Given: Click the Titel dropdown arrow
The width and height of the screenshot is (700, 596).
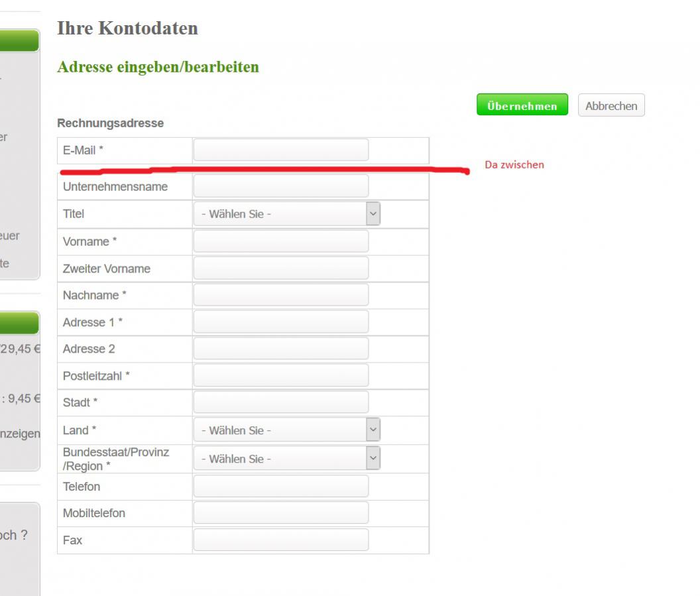Looking at the screenshot, I should click(373, 214).
